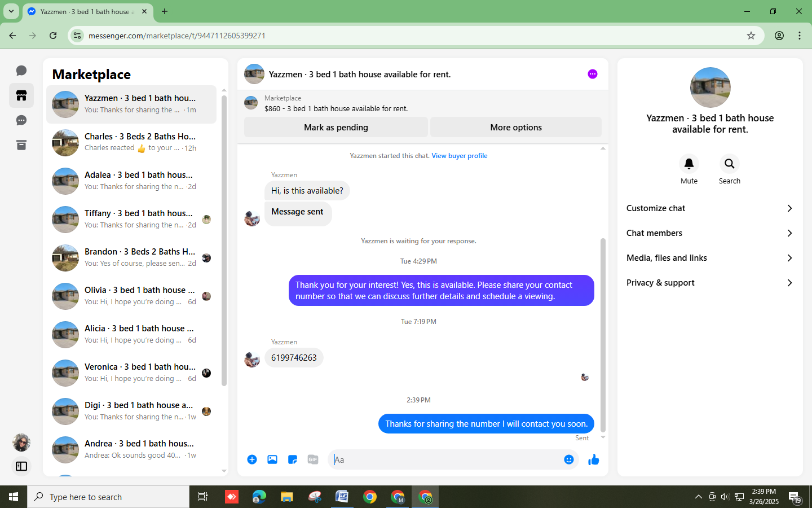Open Microsoft Edge from taskbar
Viewport: 812px width, 508px height.
point(259,497)
